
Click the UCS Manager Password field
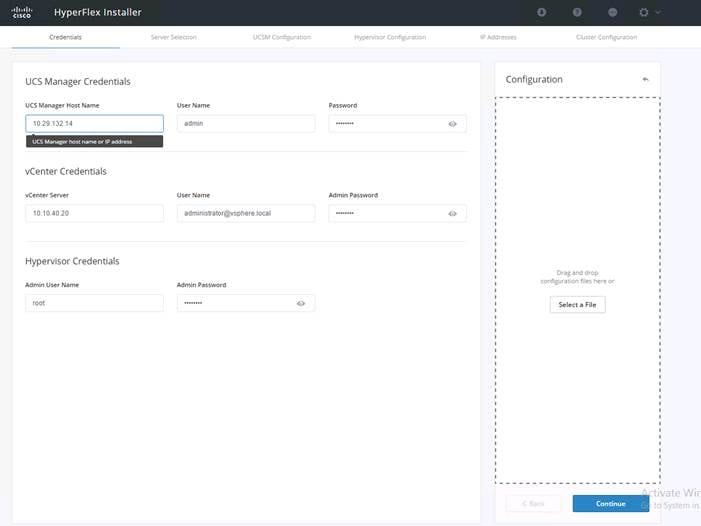coord(397,123)
